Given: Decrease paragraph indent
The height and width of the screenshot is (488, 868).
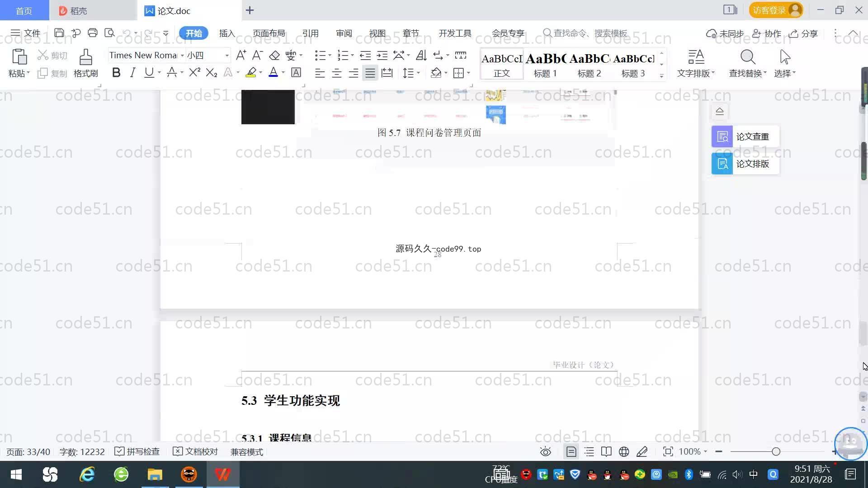Looking at the screenshot, I should click(x=365, y=55).
